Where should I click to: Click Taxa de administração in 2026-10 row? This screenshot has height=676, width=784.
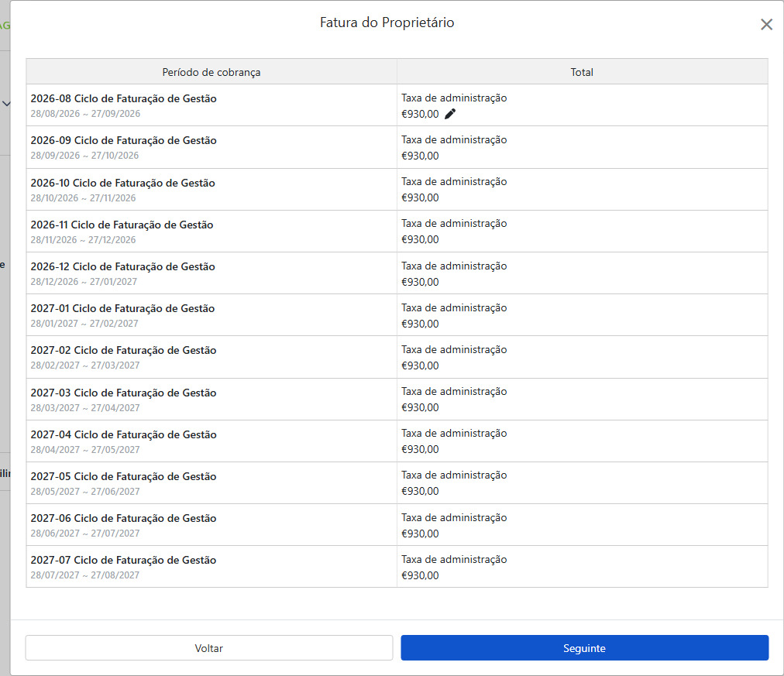454,182
